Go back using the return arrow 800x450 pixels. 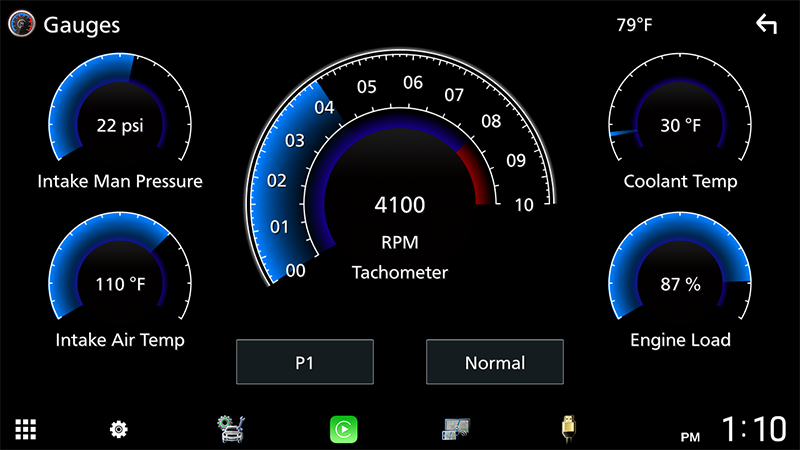(x=766, y=25)
